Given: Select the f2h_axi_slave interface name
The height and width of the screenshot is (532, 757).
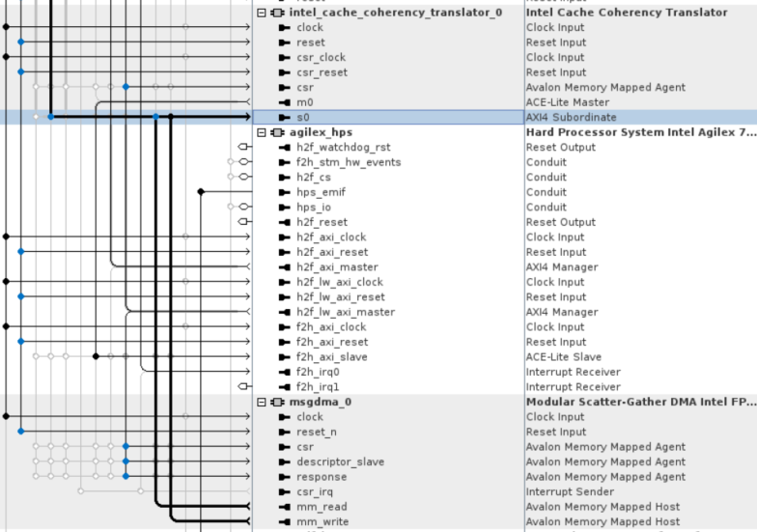Looking at the screenshot, I should pyautogui.click(x=331, y=357).
